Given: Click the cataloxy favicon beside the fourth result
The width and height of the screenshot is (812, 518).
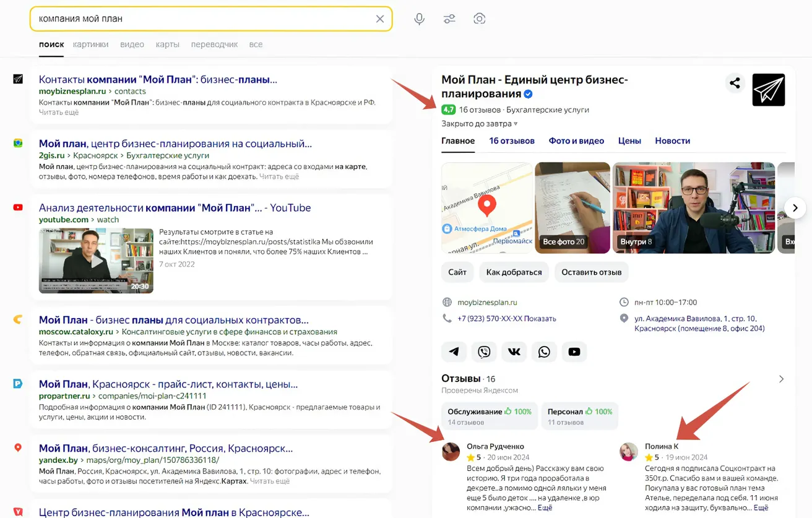Looking at the screenshot, I should tap(19, 319).
